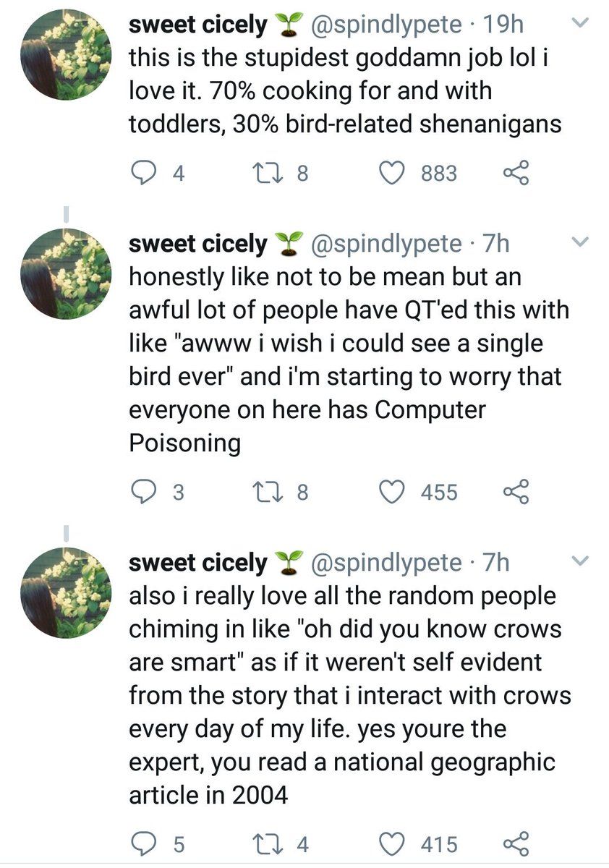Open sweet cicely name on the last tweet
Viewport: 609px width, 868px height.
tap(197, 562)
